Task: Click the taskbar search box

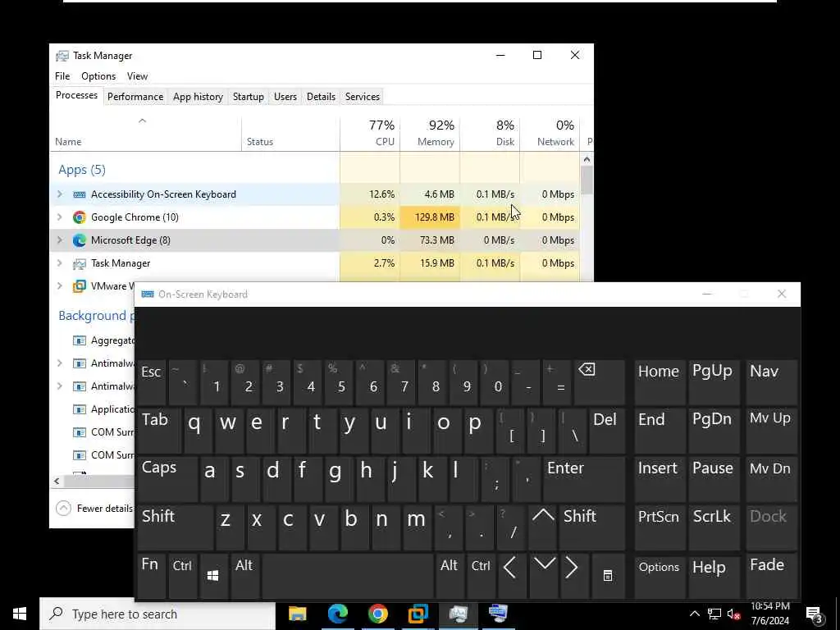Action: (x=157, y=614)
